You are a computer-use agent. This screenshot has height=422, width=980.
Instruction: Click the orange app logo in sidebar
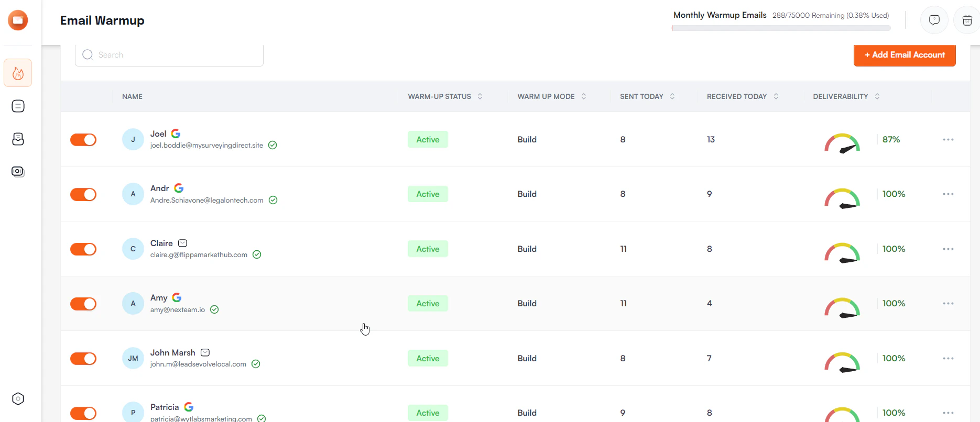[18, 20]
